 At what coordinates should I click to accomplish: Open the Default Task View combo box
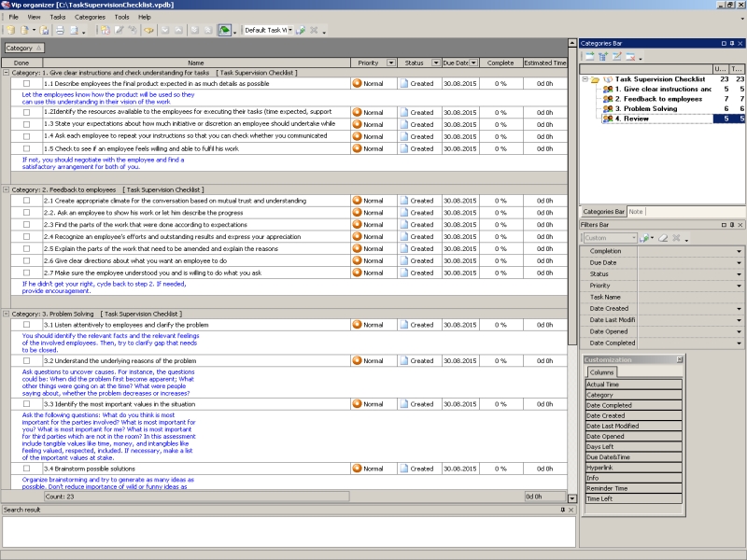tap(289, 30)
